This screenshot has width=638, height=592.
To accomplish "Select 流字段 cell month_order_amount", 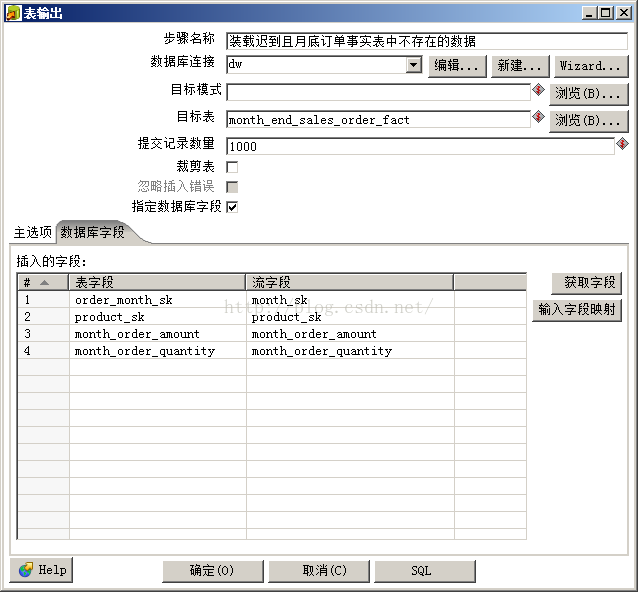I will pyautogui.click(x=350, y=334).
